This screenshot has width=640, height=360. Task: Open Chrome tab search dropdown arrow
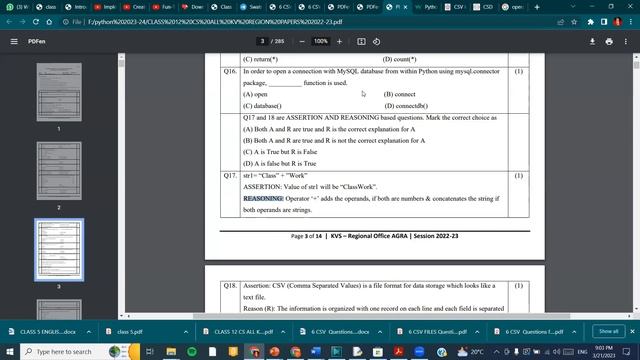click(x=573, y=7)
